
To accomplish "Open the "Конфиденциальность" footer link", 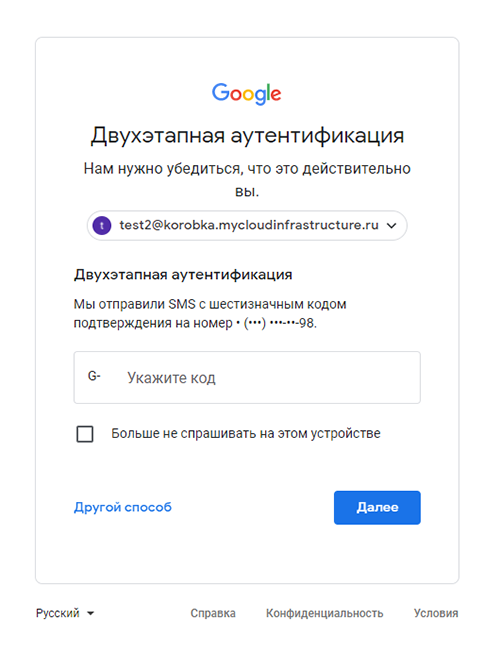I will click(x=324, y=613).
